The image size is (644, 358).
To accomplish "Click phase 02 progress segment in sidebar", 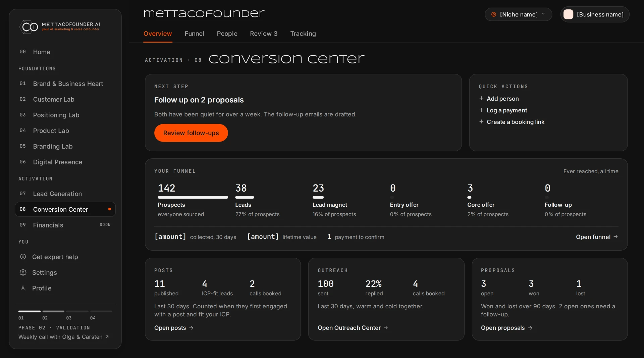I will pyautogui.click(x=53, y=311).
